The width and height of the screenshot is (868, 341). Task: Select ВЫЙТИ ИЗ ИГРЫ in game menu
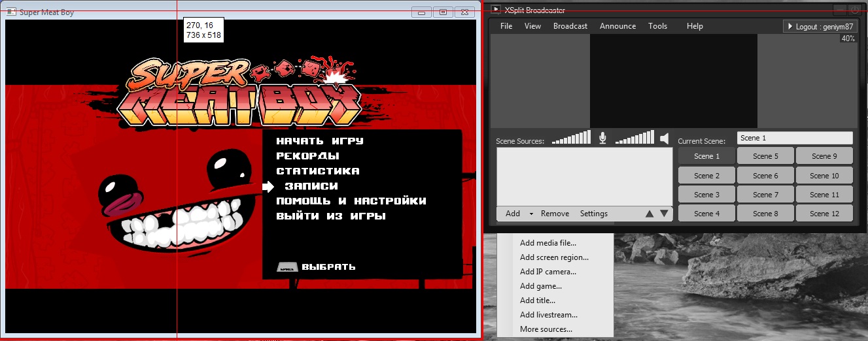pos(331,216)
